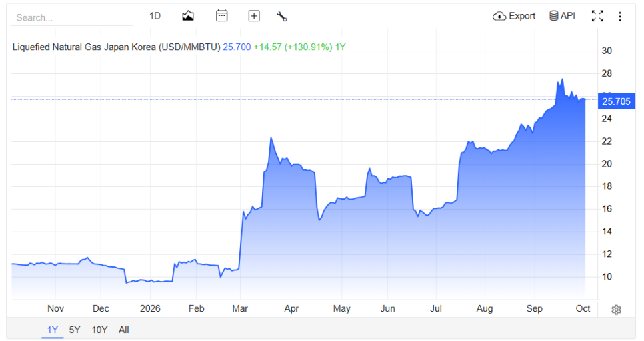
Task: Click the Export cloud download button
Action: pos(514,16)
